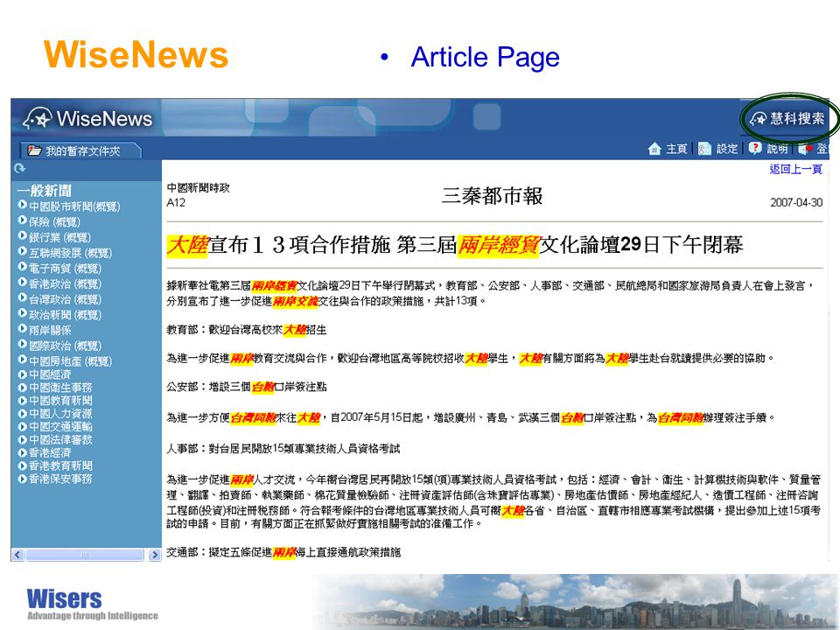
Task: Click the WiseNews logo in the header
Action: (x=87, y=118)
